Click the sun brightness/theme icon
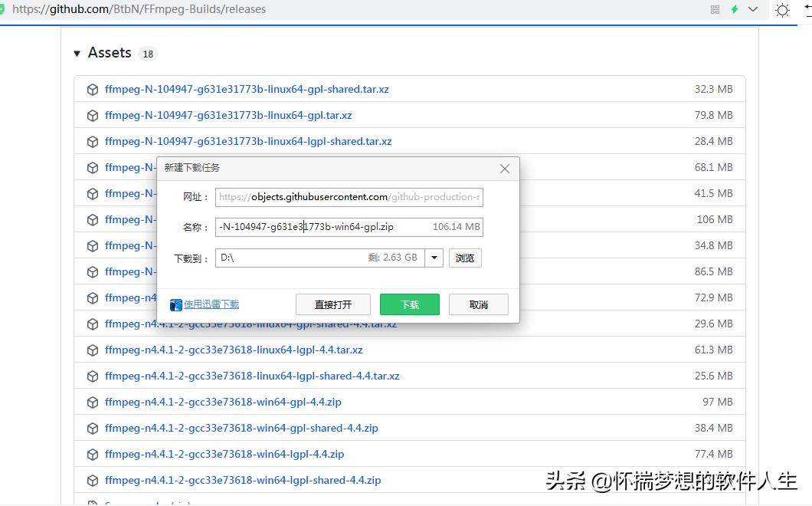This screenshot has height=506, width=812. click(x=781, y=10)
